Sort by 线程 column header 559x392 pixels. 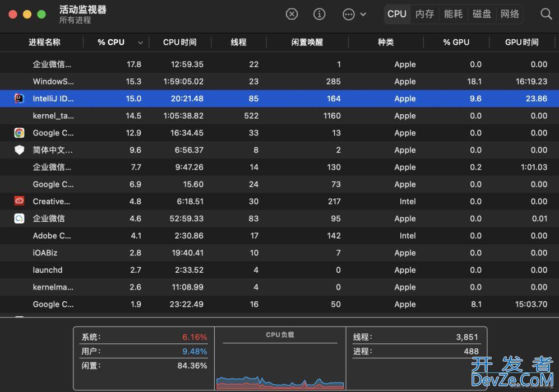click(238, 43)
